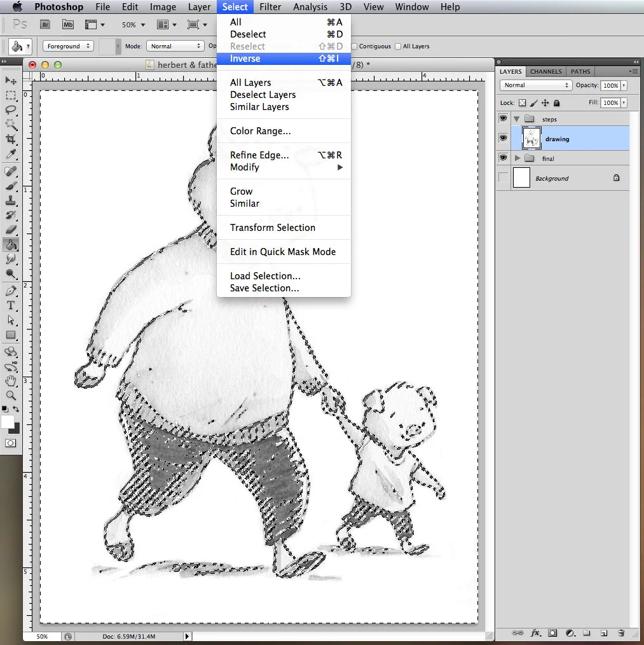Select the Hand tool

11,381
